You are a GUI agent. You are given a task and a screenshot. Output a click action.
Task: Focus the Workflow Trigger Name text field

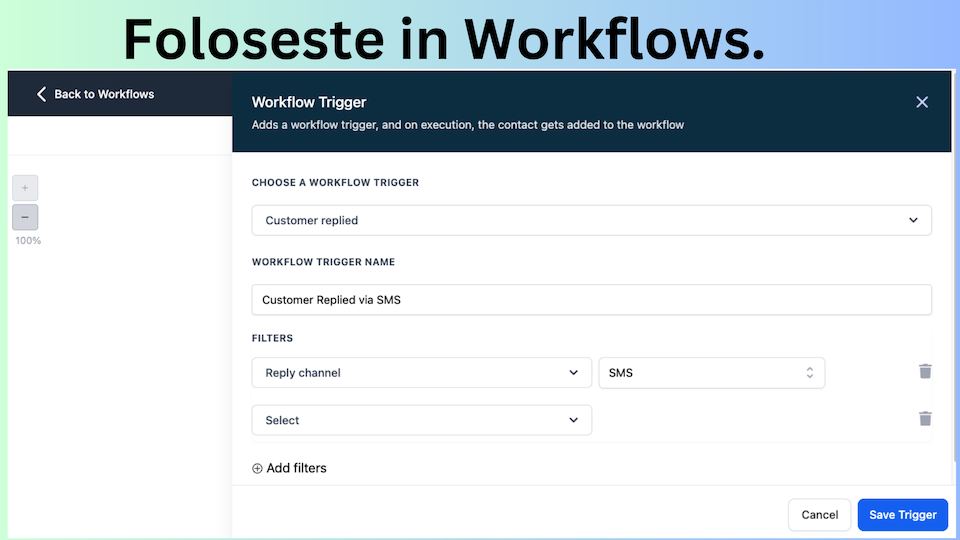tap(591, 300)
